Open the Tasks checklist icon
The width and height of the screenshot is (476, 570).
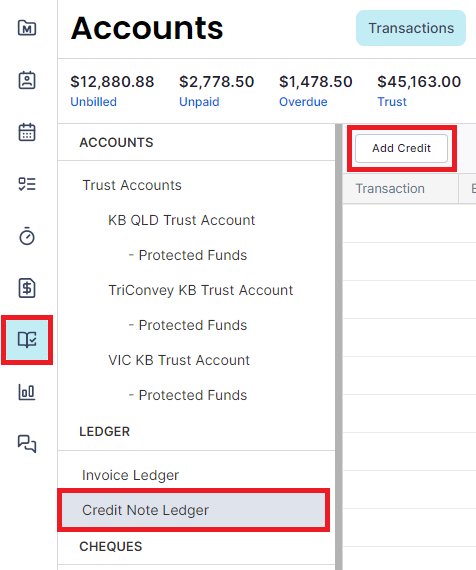(27, 184)
